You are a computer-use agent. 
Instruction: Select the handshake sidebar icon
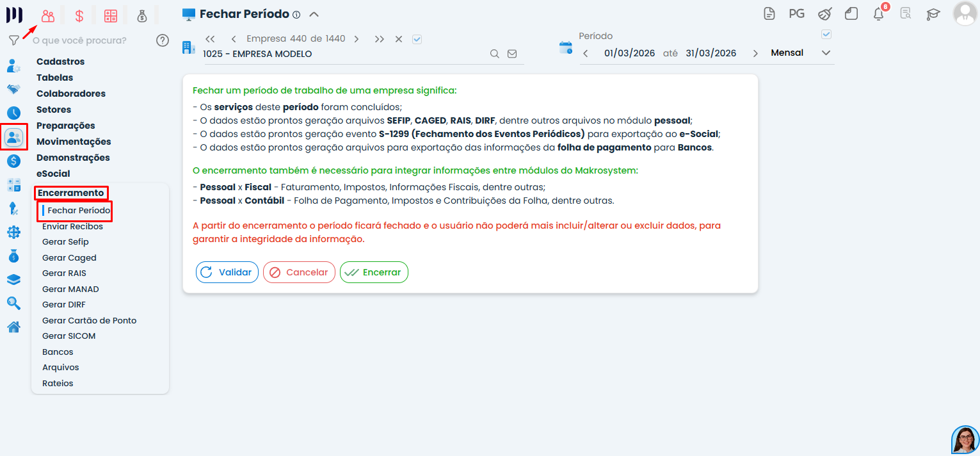(13, 89)
